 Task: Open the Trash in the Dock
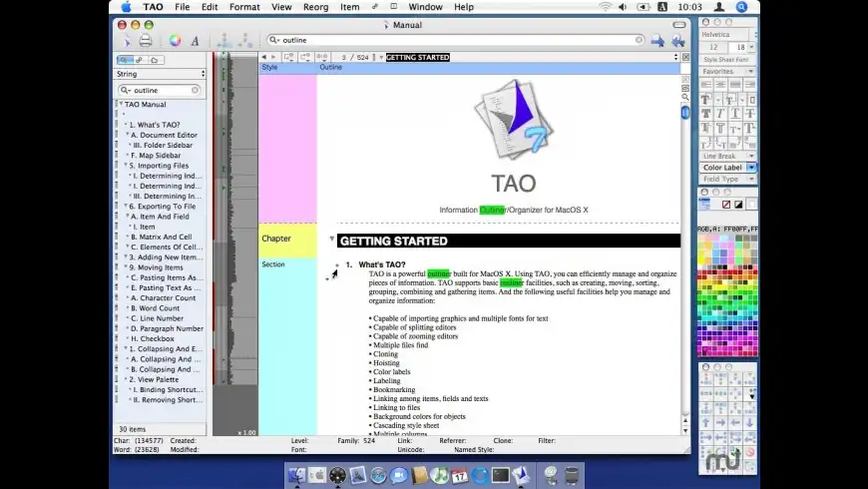point(572,475)
